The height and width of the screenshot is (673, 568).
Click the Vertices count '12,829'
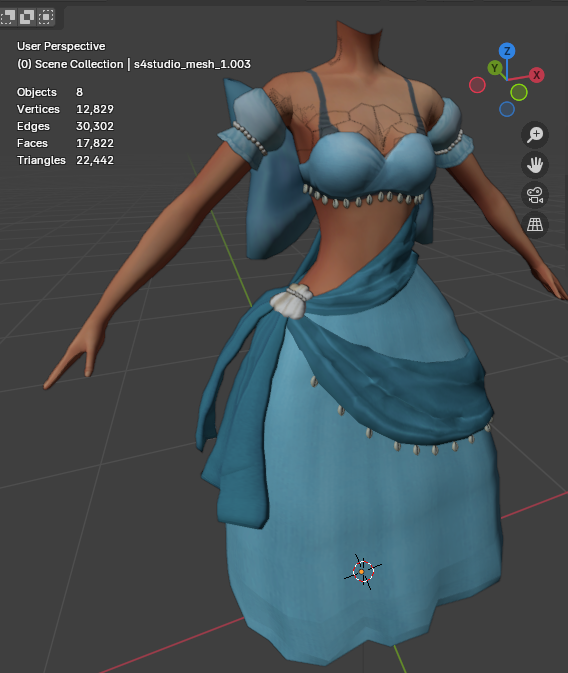(x=95, y=109)
